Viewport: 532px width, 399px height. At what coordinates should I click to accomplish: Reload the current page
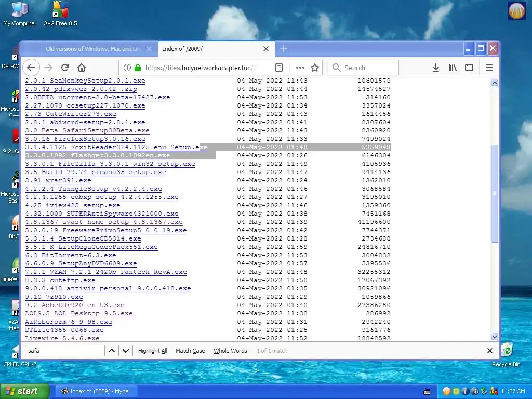[x=65, y=68]
